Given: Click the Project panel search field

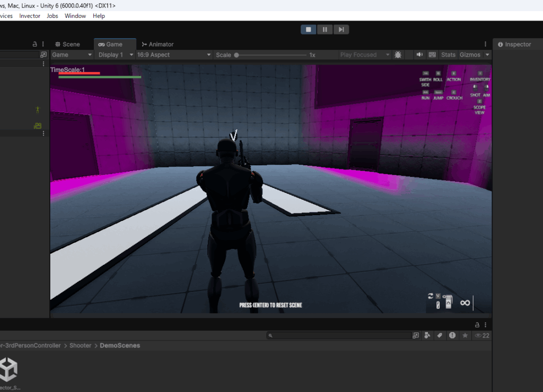Looking at the screenshot, I should pyautogui.click(x=339, y=335).
